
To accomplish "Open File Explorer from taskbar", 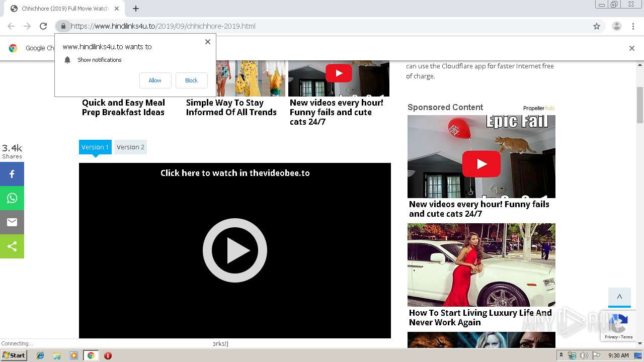I will tap(57, 355).
